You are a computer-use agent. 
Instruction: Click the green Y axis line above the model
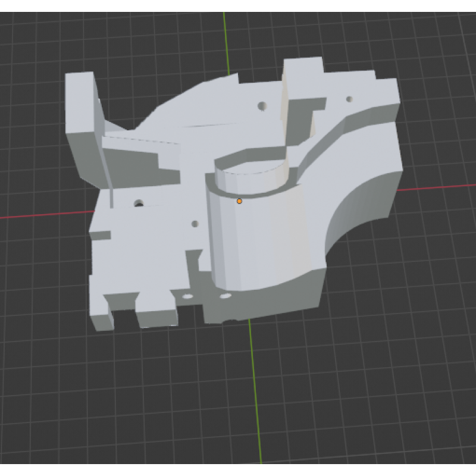tap(225, 42)
